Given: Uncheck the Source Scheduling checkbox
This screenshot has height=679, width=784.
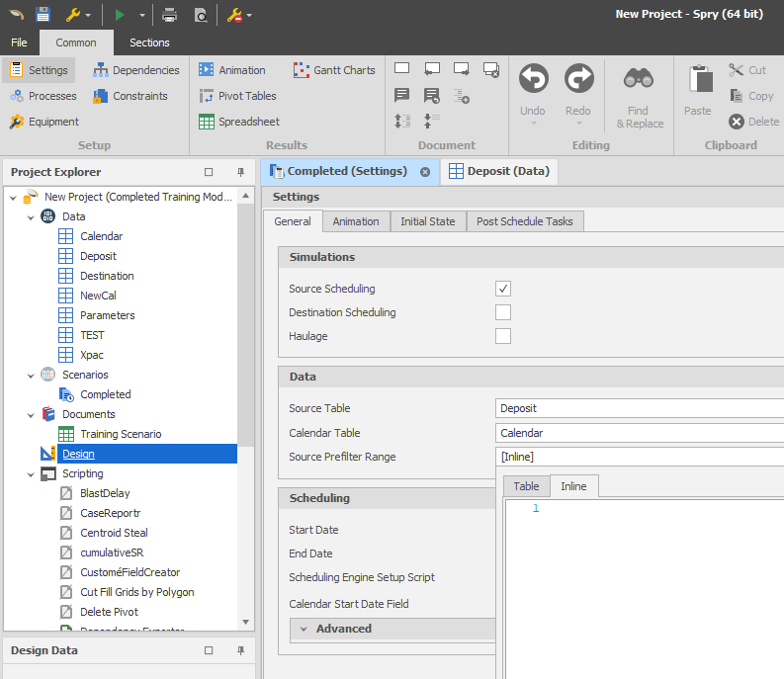Looking at the screenshot, I should pyautogui.click(x=503, y=289).
